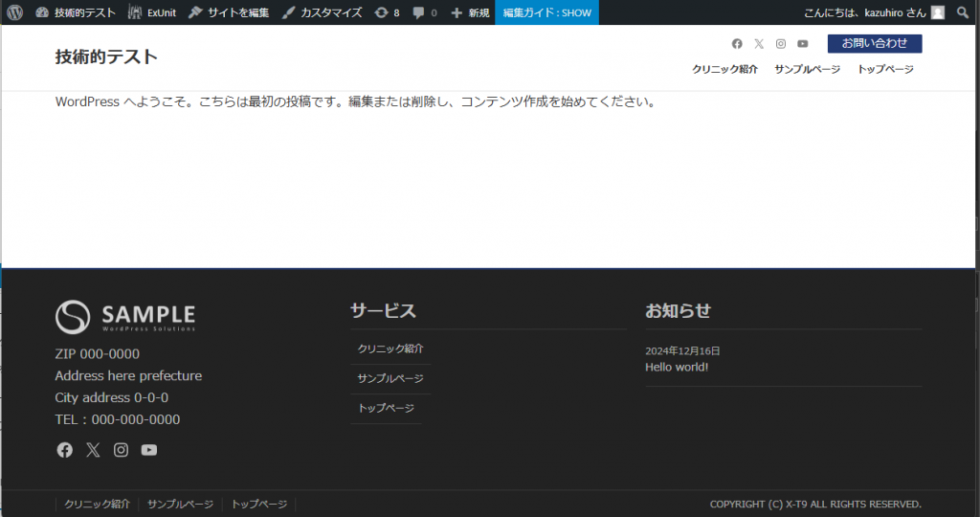This screenshot has height=517, width=980.
Task: Click the footer Facebook icon
Action: tap(65, 450)
